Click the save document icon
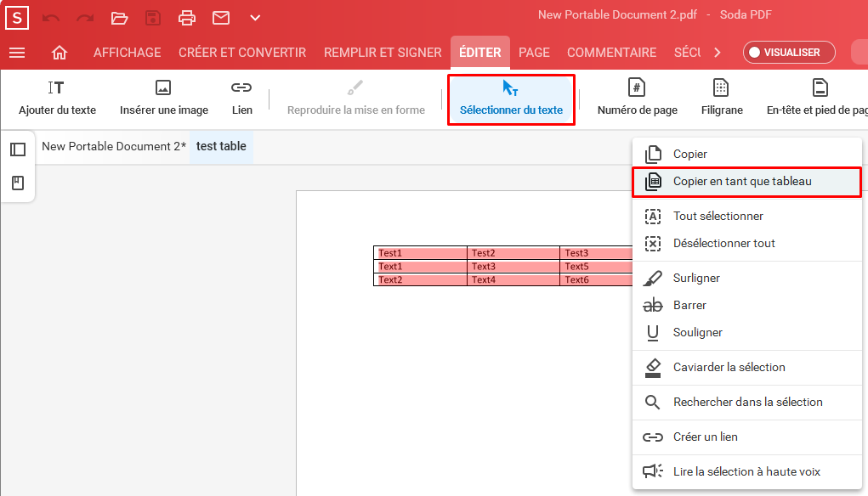 [153, 17]
